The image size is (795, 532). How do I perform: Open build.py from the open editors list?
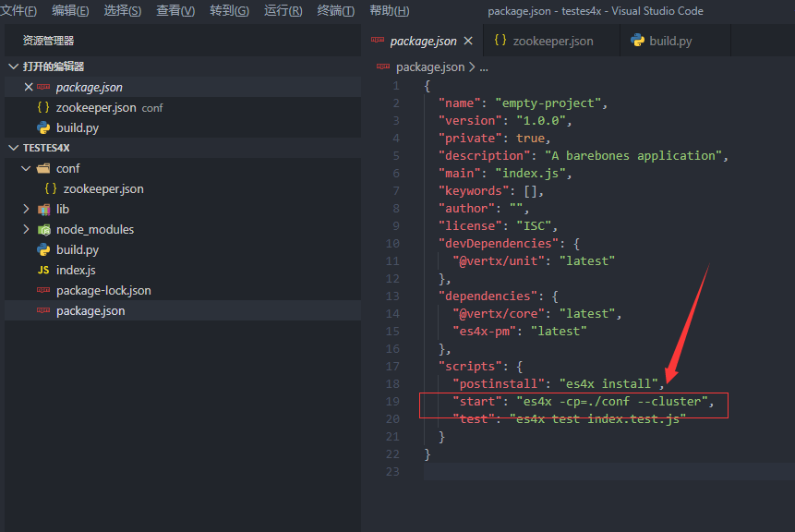point(183,127)
